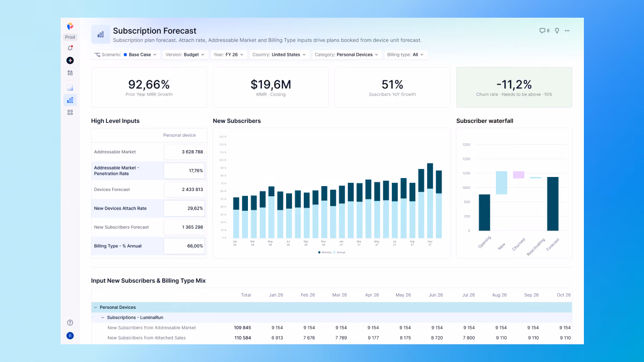Viewport: 644px width, 362px height.
Task: Click the Subscription Forecast header chart icon
Action: [x=100, y=34]
